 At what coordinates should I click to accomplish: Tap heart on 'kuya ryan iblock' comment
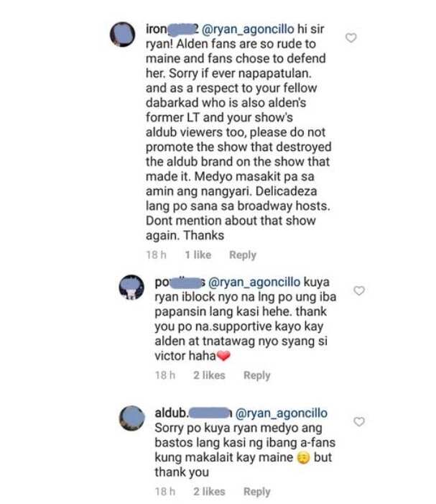[359, 290]
